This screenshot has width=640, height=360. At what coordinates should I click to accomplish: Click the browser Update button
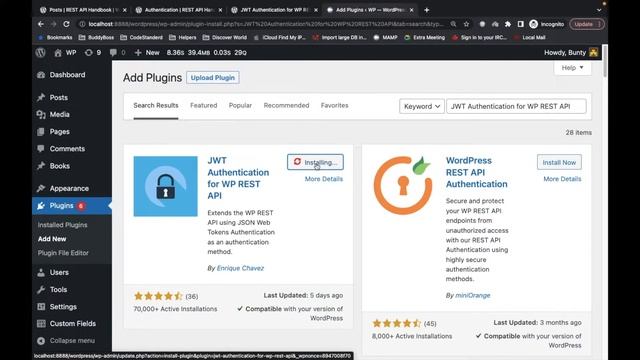587,24
